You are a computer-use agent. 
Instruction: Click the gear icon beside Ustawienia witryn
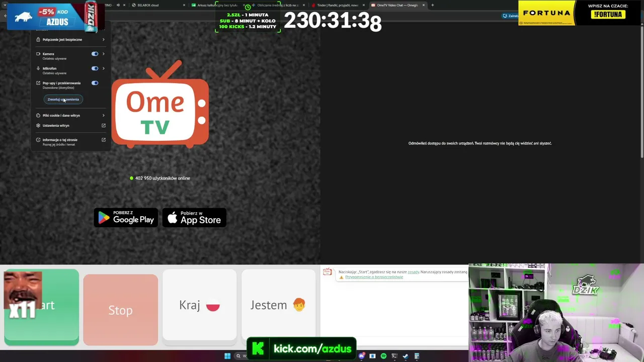pyautogui.click(x=38, y=125)
